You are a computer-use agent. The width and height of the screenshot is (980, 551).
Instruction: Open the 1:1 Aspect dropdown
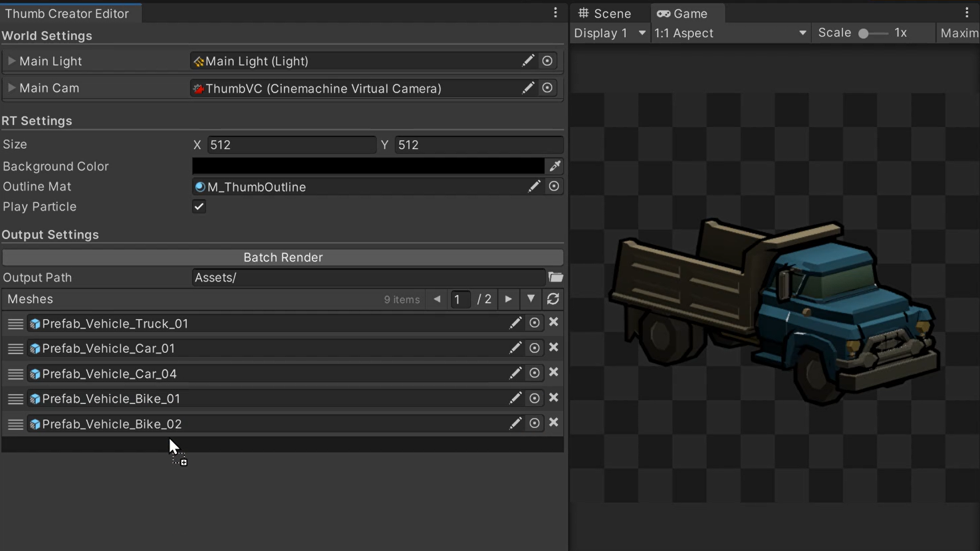pyautogui.click(x=729, y=33)
